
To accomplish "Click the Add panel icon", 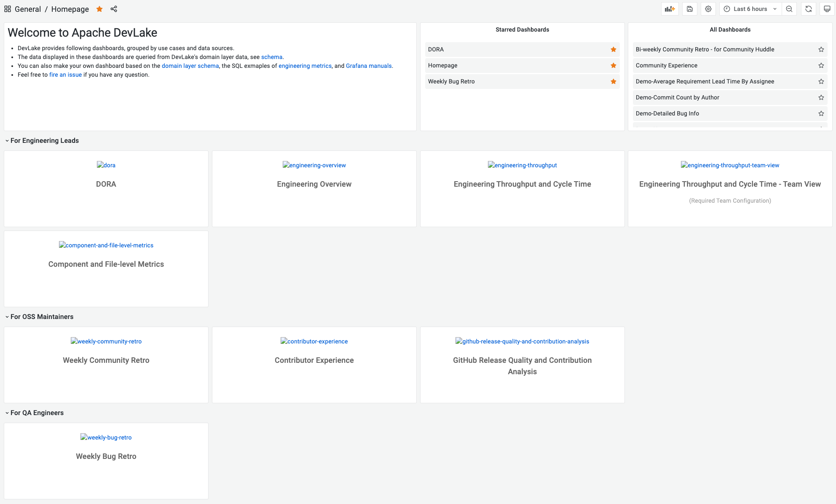I will pyautogui.click(x=670, y=9).
